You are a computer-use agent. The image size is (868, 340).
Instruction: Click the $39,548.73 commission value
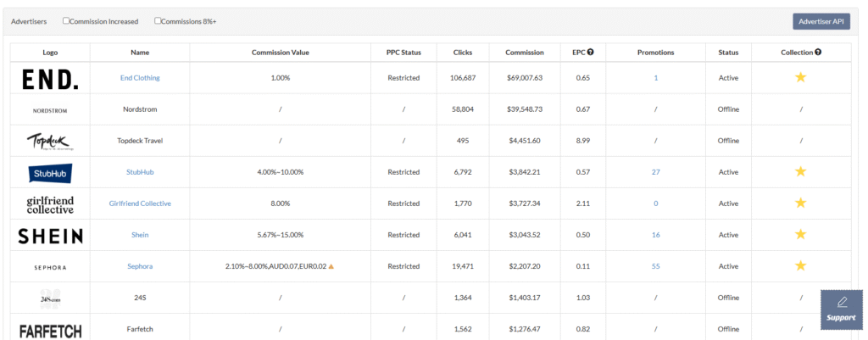[525, 109]
